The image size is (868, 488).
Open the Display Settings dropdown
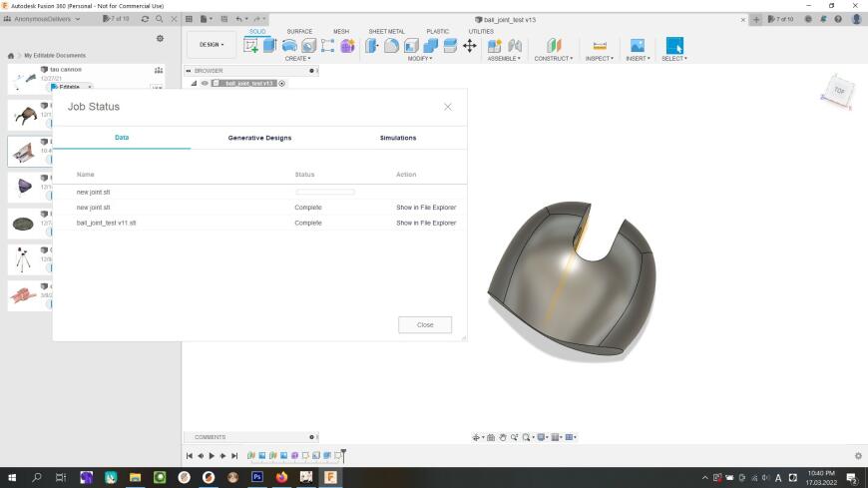[x=543, y=437]
